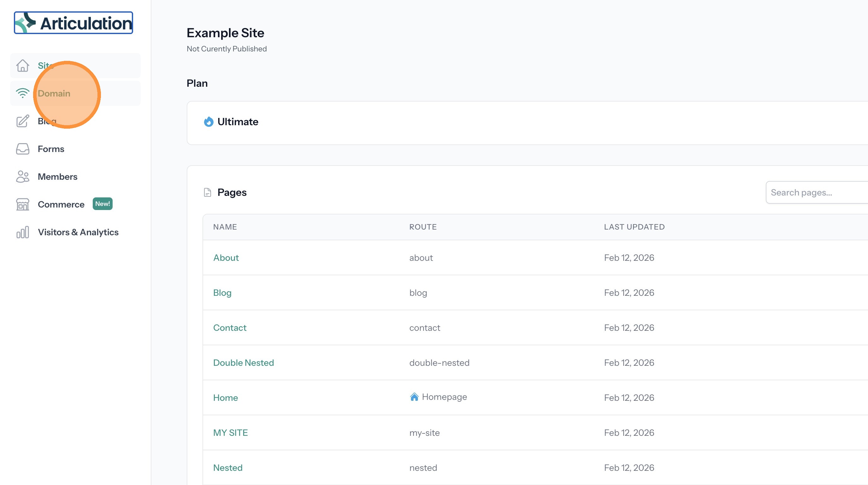Click the Pages document icon

[x=208, y=192]
